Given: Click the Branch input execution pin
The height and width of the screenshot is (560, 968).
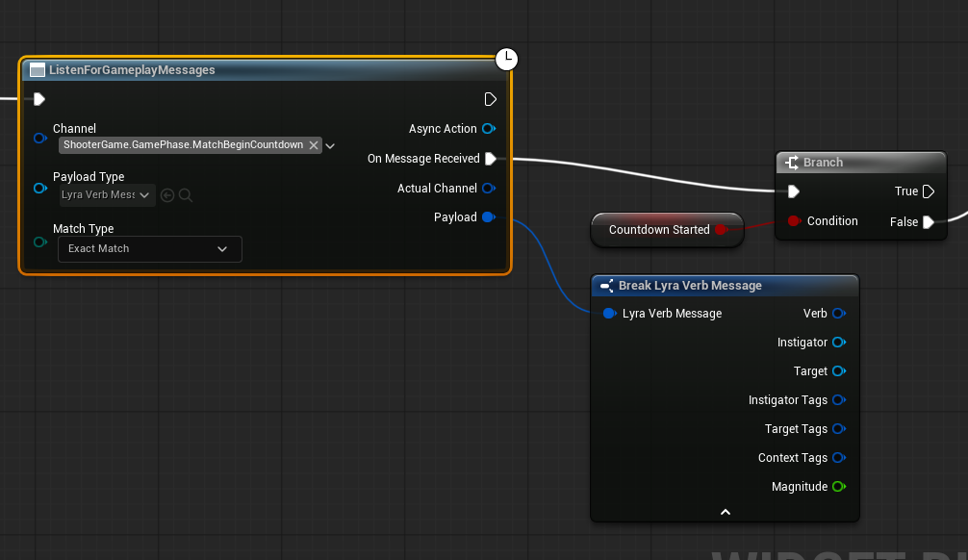Looking at the screenshot, I should 794,191.
